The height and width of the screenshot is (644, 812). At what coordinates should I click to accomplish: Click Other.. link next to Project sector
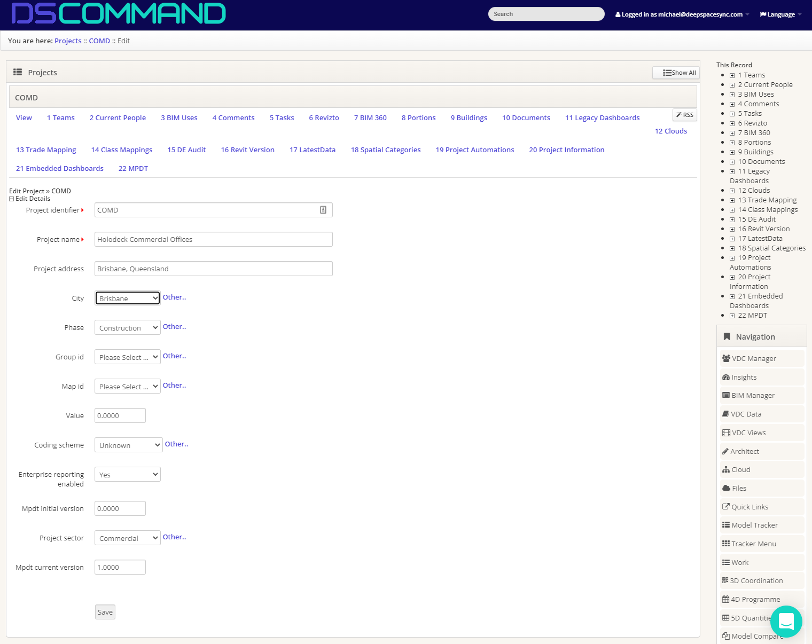175,537
